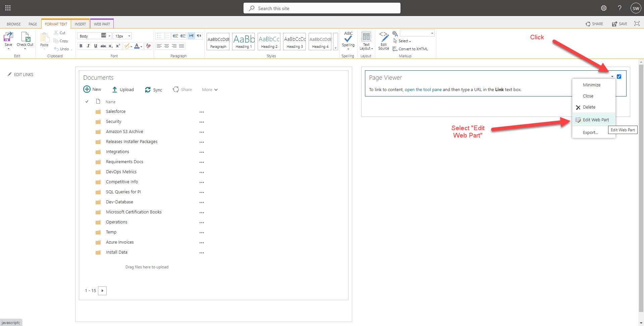Viewport: 644px width, 326px height.
Task: Set right-to-left text direction
Action: (x=199, y=36)
